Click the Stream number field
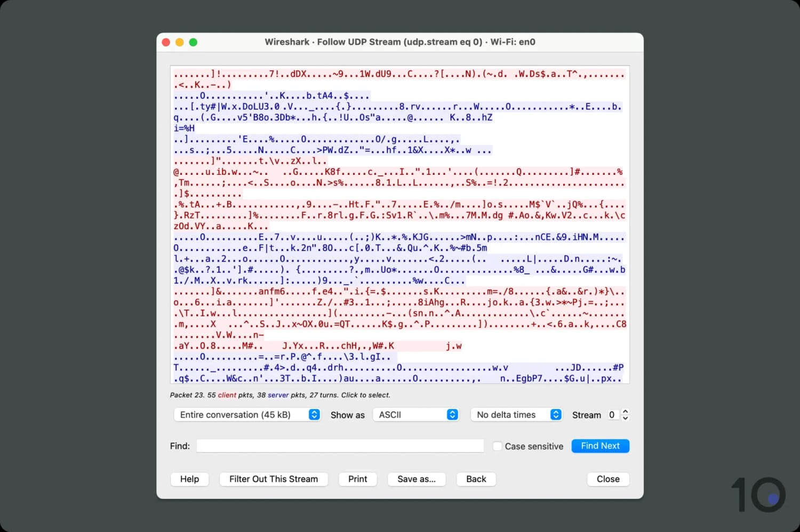The width and height of the screenshot is (800, 532). [x=613, y=415]
